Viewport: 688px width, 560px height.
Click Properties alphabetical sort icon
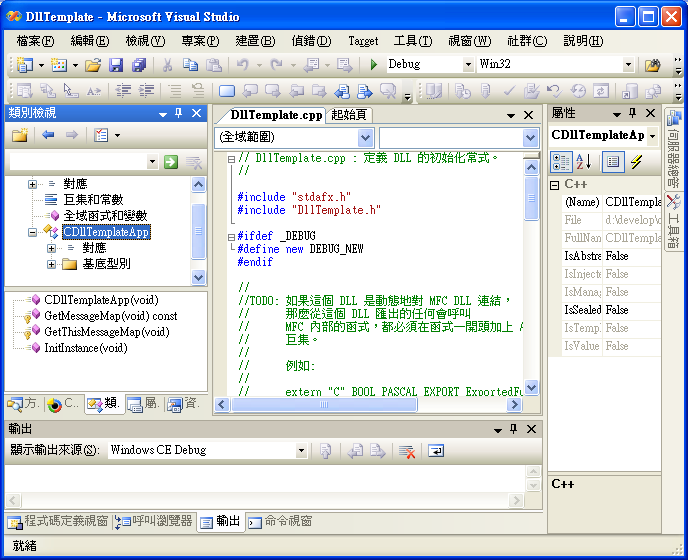[x=584, y=162]
